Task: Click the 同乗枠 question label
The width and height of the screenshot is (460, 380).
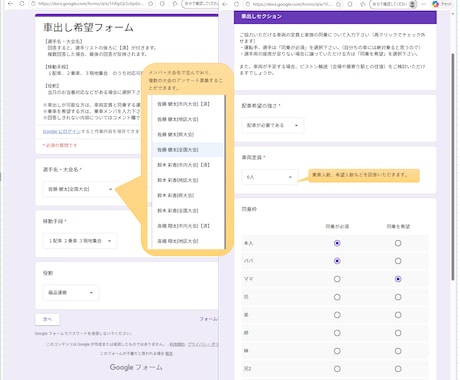Action: tap(249, 209)
